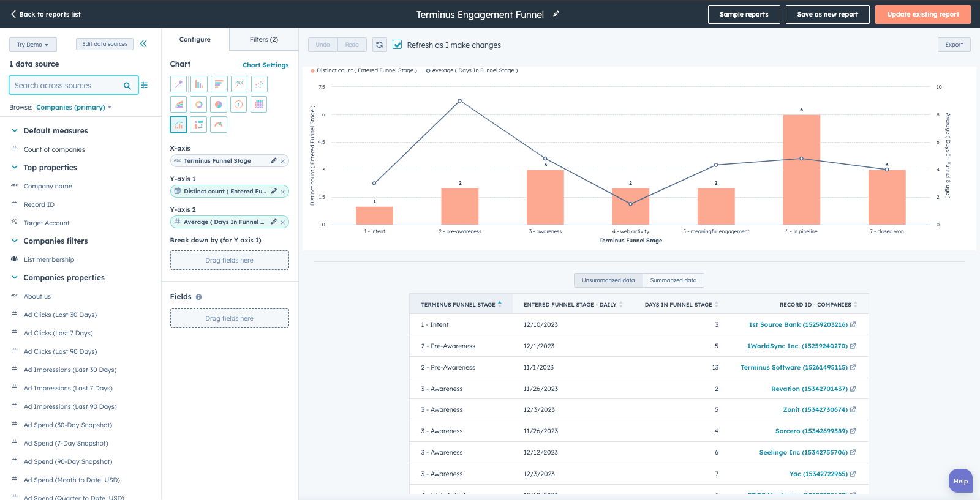980x500 pixels.
Task: Open Terminus Software company record link
Action: coord(794,367)
